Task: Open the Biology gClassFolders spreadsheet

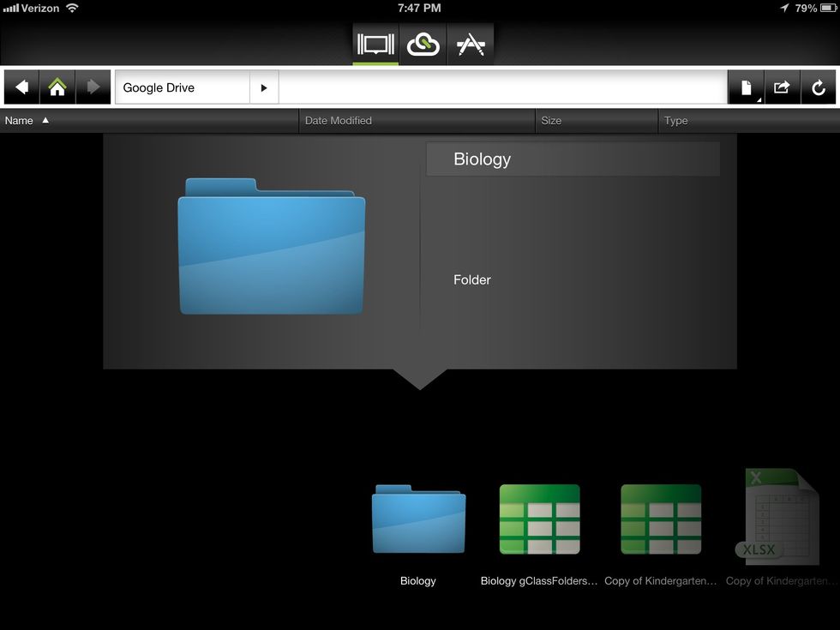Action: coord(540,519)
